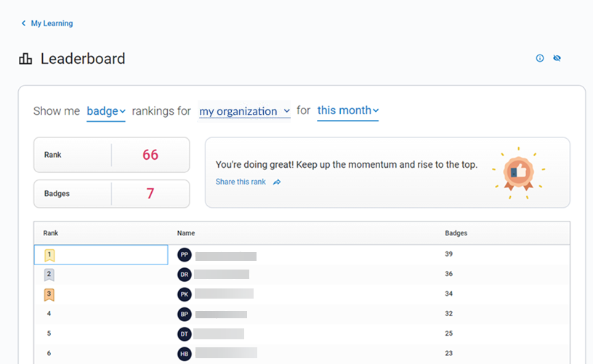
Task: Click the Rank column header
Action: tap(51, 233)
